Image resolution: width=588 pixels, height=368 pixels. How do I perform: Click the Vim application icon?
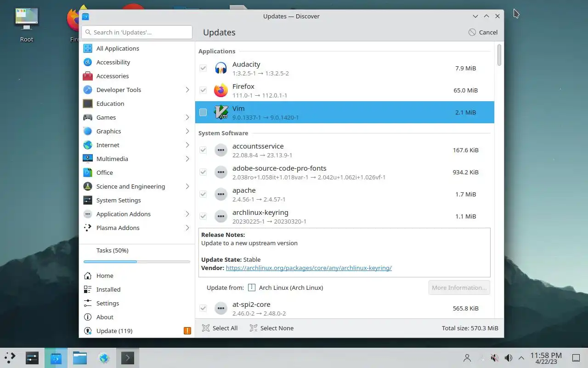click(221, 112)
